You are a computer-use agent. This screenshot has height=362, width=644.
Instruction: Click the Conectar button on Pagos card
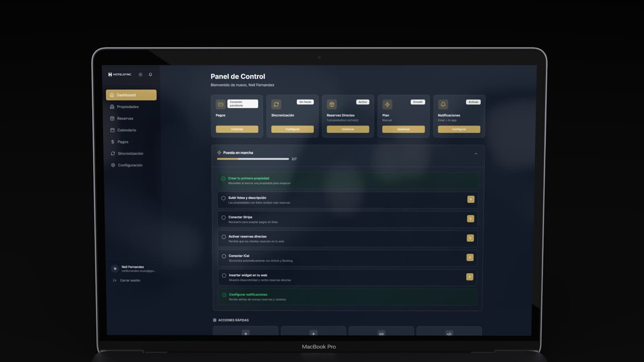(237, 129)
